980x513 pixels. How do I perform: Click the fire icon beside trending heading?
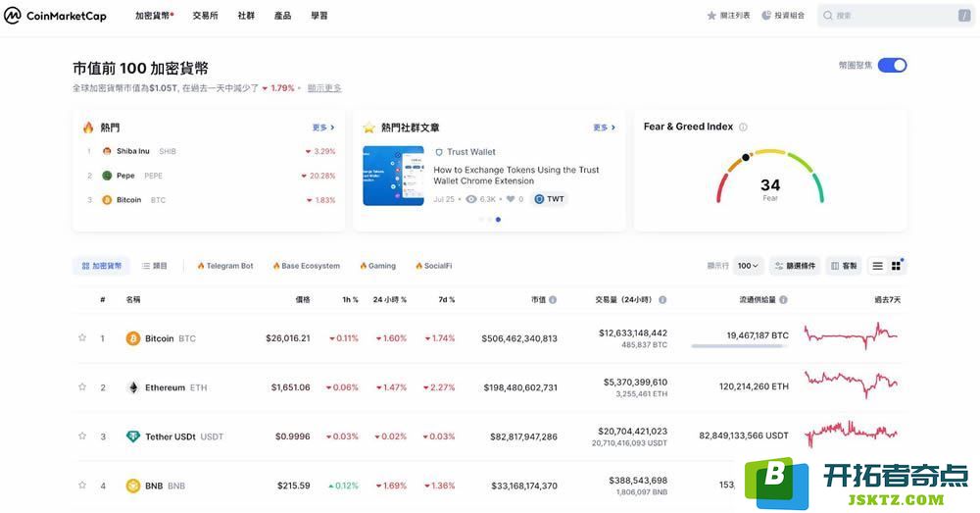(88, 127)
